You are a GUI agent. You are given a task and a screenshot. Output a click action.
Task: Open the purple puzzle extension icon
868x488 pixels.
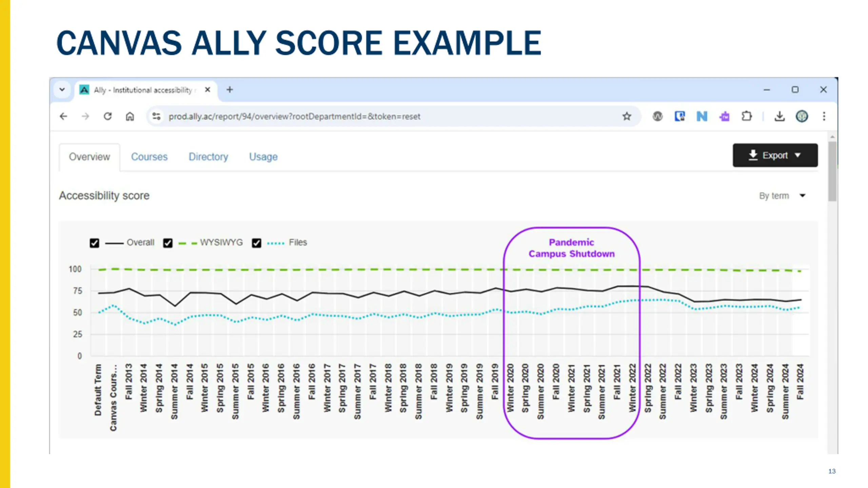[x=724, y=116]
